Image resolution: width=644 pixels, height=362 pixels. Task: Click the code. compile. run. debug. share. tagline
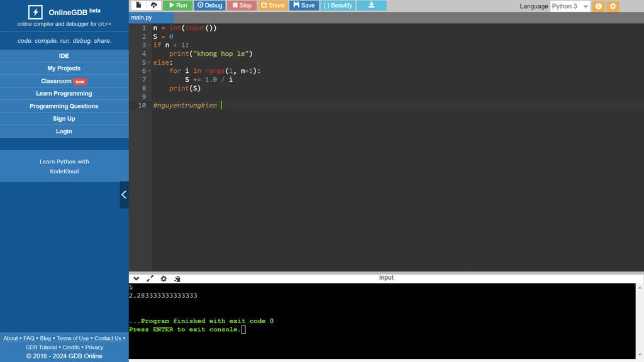(64, 41)
